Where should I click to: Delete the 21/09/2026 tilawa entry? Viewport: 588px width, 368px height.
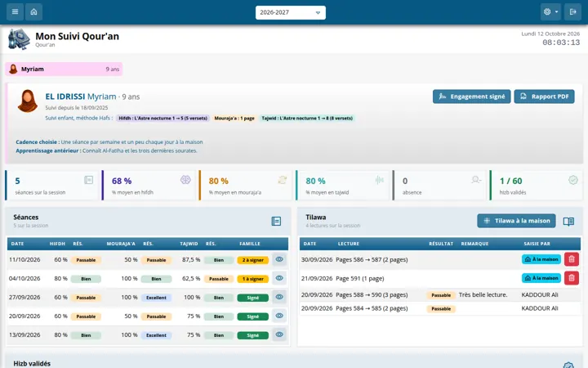point(572,278)
